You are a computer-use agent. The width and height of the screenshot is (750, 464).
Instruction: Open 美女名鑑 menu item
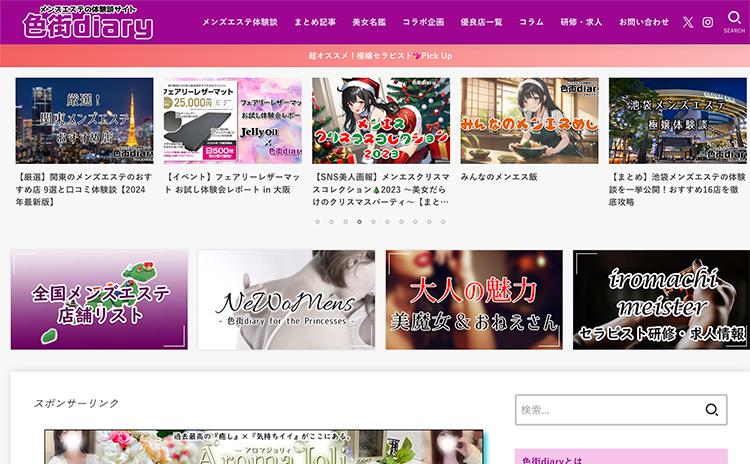coord(369,22)
